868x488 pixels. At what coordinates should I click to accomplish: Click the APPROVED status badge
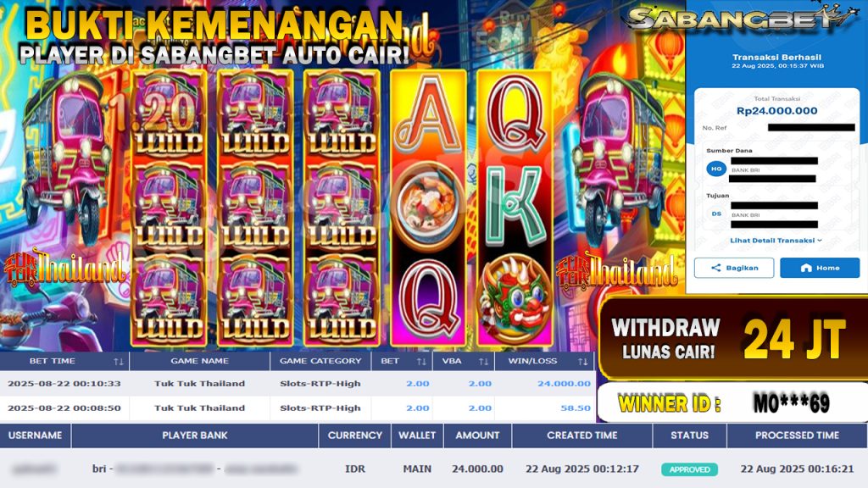click(x=689, y=469)
